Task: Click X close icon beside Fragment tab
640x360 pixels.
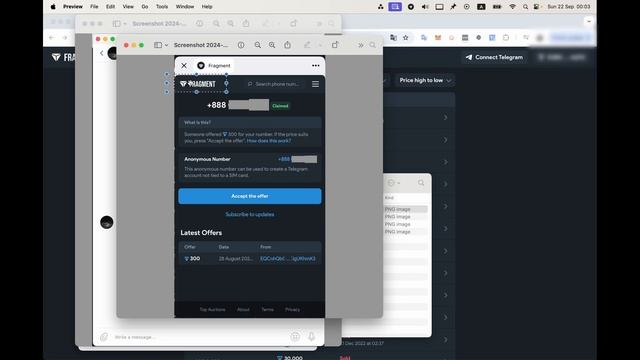Action: pos(184,65)
